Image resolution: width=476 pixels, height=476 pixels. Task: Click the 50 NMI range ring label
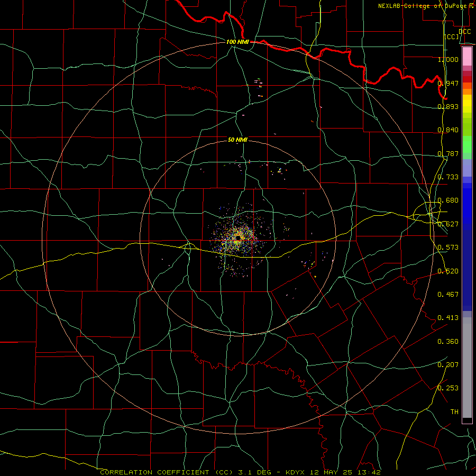pos(237,140)
